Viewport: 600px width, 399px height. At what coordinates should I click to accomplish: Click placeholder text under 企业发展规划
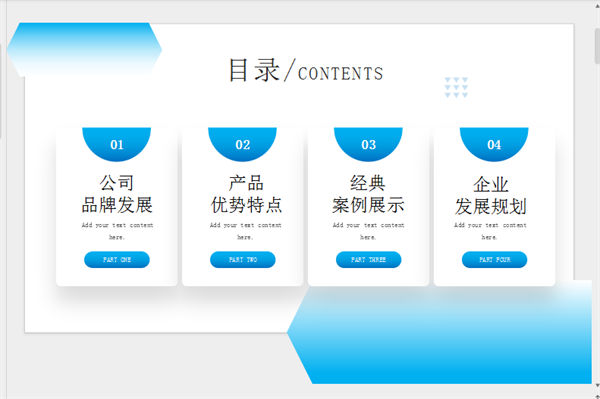(x=490, y=231)
